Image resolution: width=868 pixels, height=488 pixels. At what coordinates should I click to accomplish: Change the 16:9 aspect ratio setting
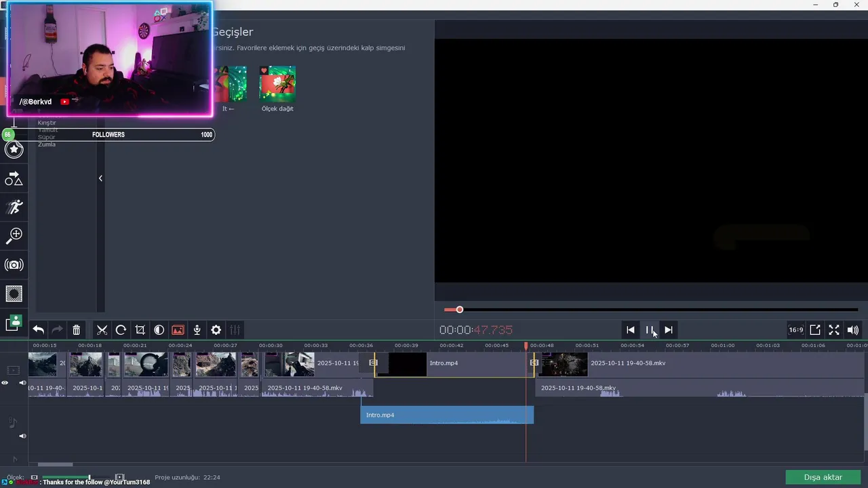pyautogui.click(x=796, y=330)
